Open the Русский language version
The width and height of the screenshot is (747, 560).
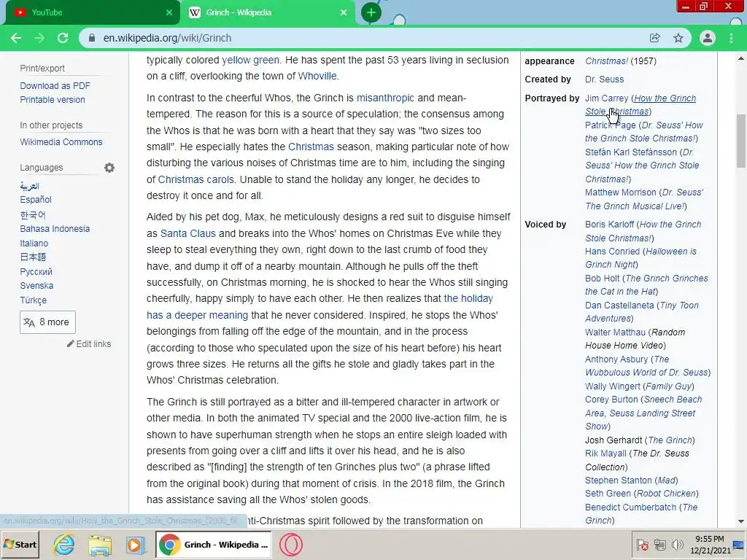click(36, 272)
